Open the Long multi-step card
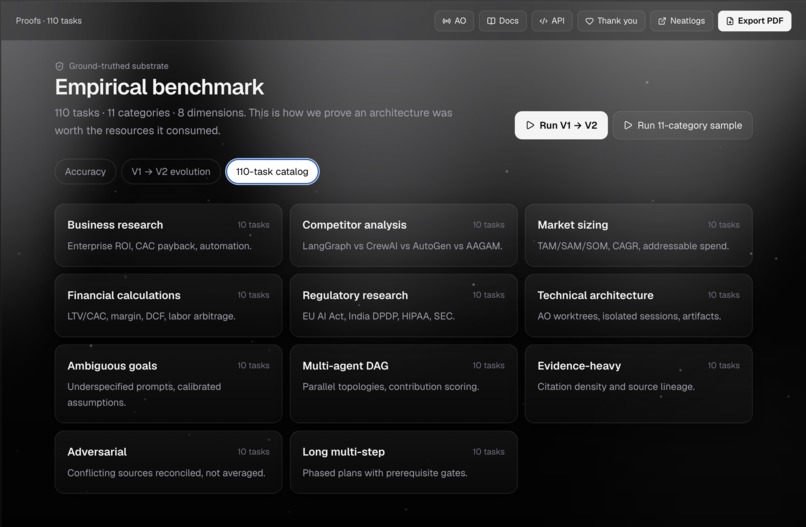The image size is (806, 527). [x=404, y=462]
